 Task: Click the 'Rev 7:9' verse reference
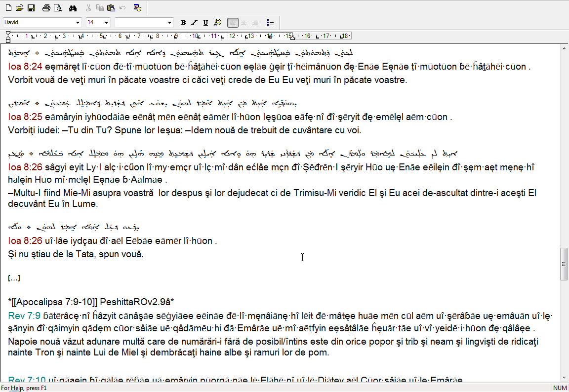tap(21, 315)
